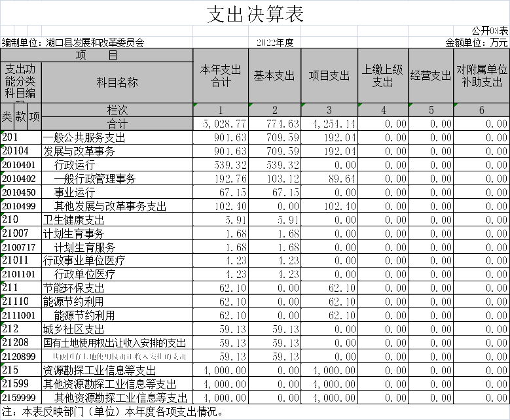Click the 项目支出 column header

(329, 76)
